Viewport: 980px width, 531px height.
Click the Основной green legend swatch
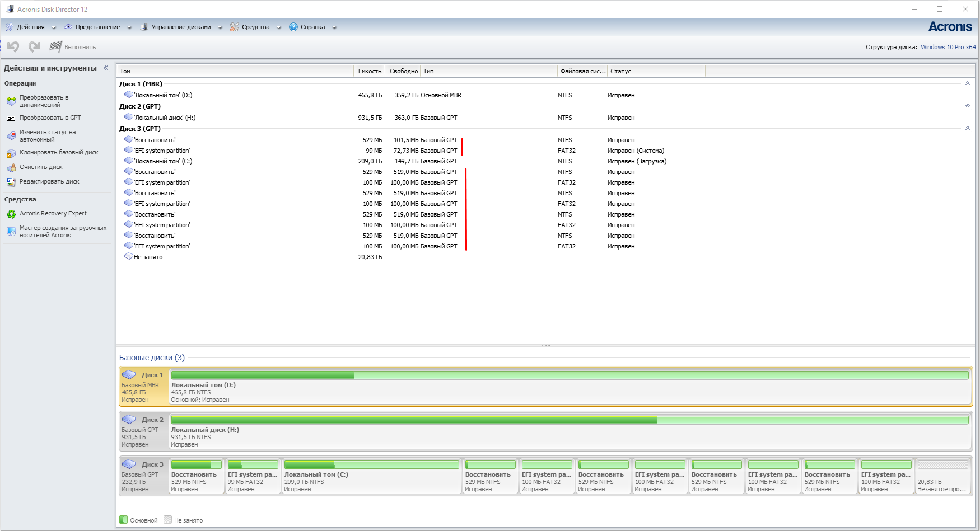123,520
